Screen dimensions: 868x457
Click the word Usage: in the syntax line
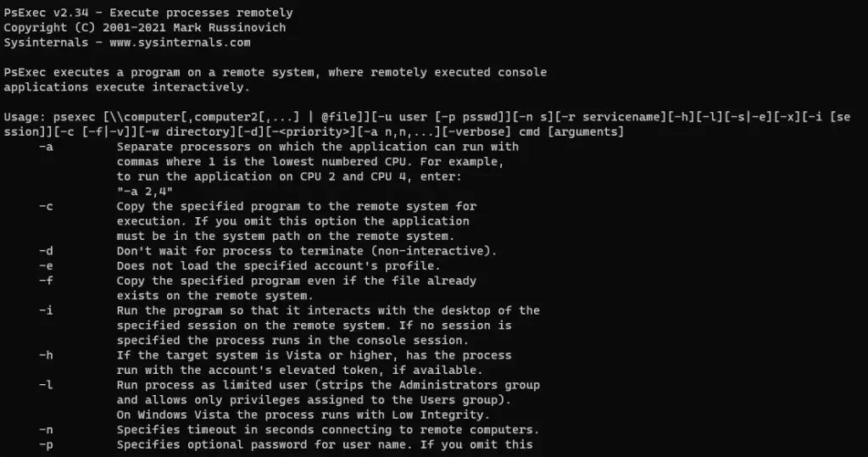tap(25, 117)
